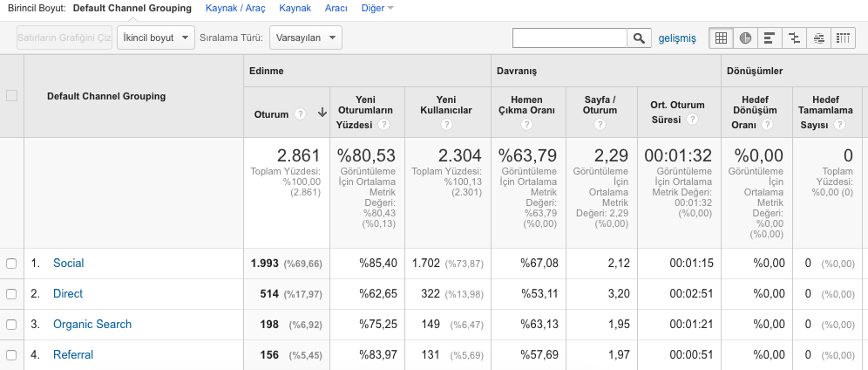Open the İkincil boyut dropdown
Image resolution: width=868 pixels, height=370 pixels.
click(155, 38)
